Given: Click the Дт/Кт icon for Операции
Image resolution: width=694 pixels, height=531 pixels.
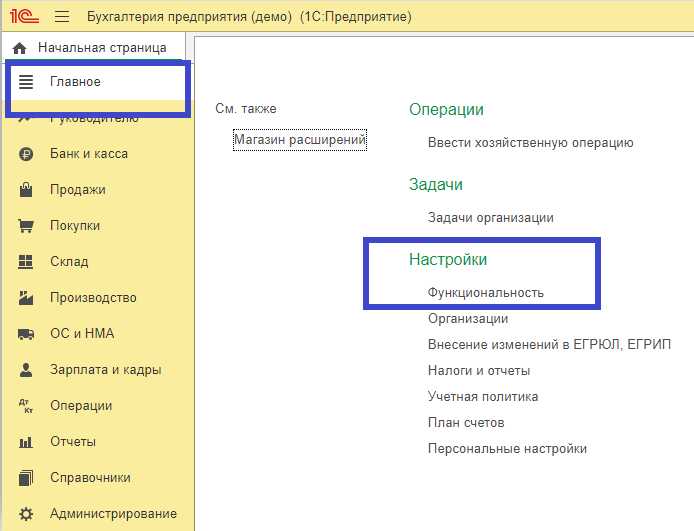Looking at the screenshot, I should pyautogui.click(x=26, y=406).
